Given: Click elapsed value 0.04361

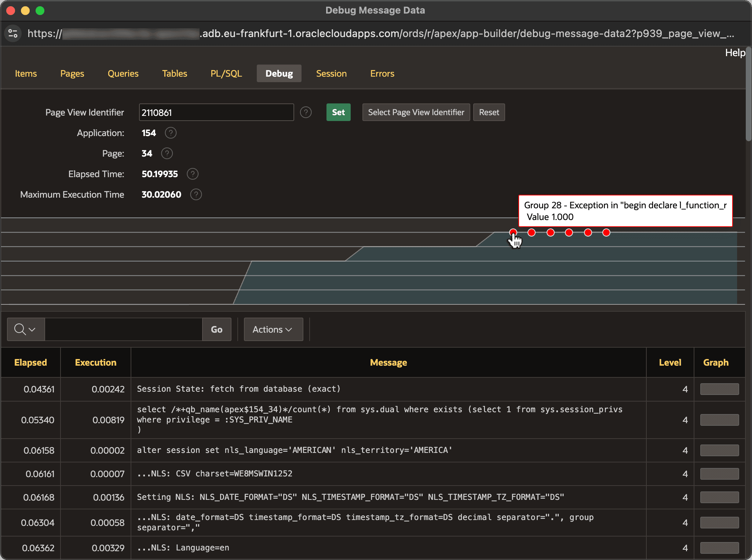Looking at the screenshot, I should (39, 389).
